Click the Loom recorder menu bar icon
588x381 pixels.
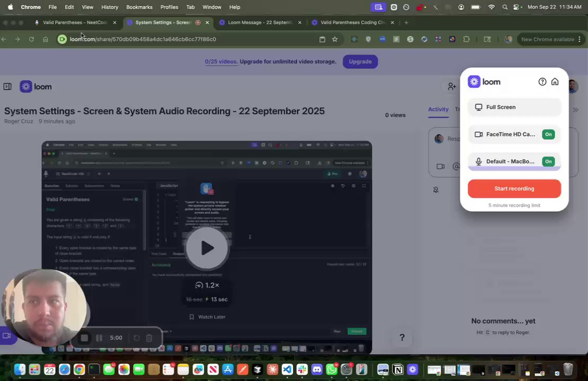[x=379, y=7]
